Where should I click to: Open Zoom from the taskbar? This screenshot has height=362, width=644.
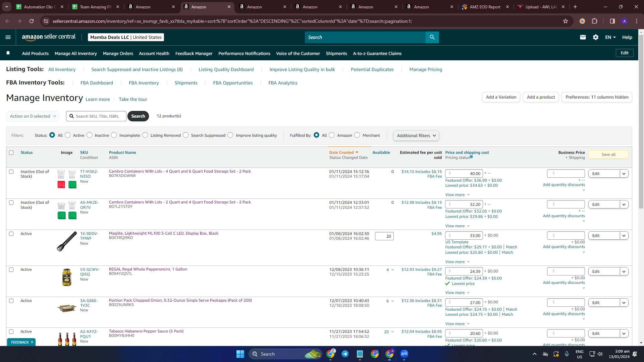[x=404, y=354]
